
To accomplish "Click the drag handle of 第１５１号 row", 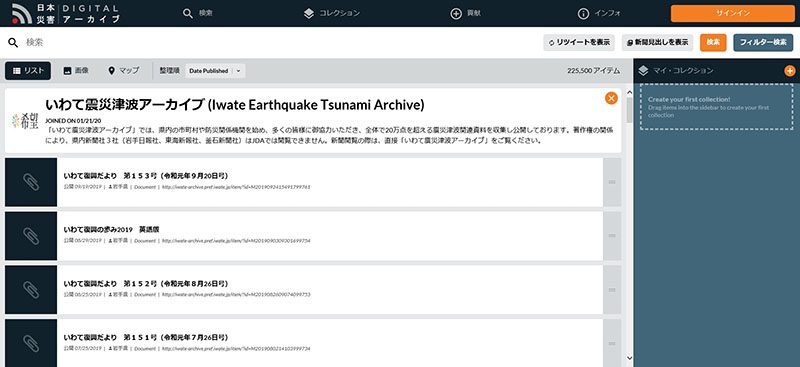I will (x=612, y=343).
